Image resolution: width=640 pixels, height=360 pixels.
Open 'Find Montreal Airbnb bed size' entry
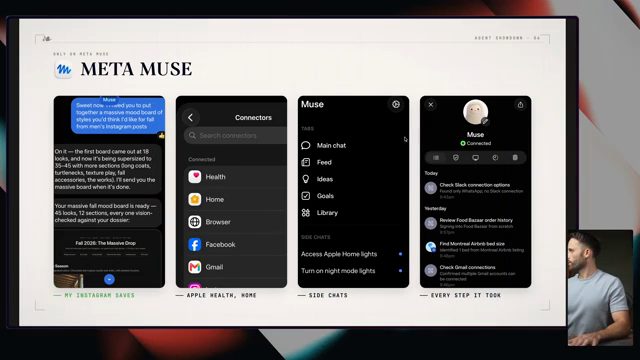[476, 249]
